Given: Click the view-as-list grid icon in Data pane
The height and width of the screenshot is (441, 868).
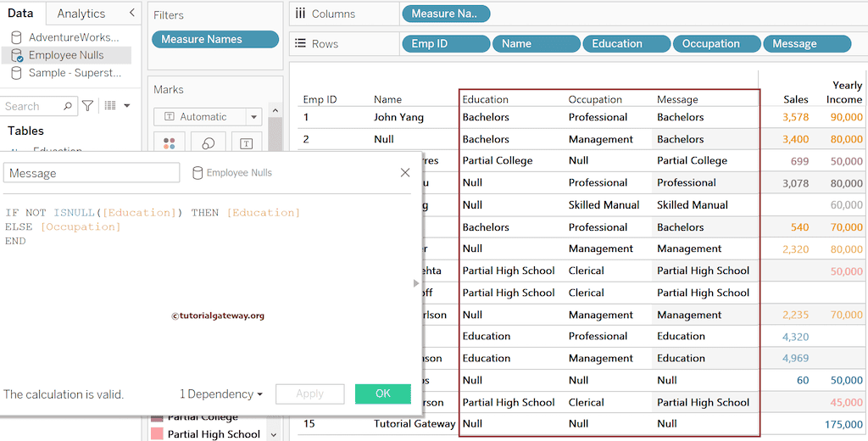Looking at the screenshot, I should coord(109,106).
